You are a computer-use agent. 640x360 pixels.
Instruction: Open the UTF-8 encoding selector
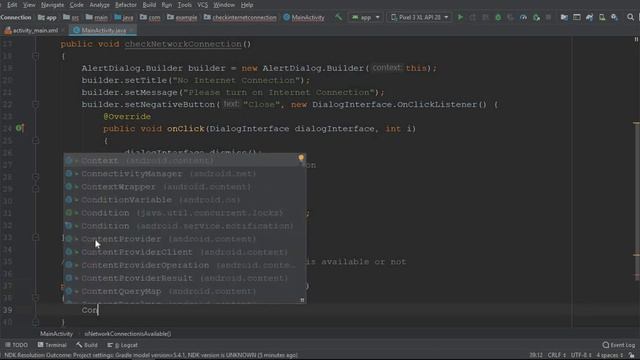581,355
